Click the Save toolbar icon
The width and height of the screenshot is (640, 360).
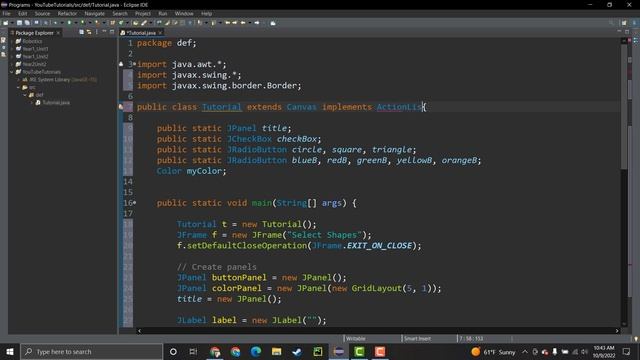tap(19, 23)
